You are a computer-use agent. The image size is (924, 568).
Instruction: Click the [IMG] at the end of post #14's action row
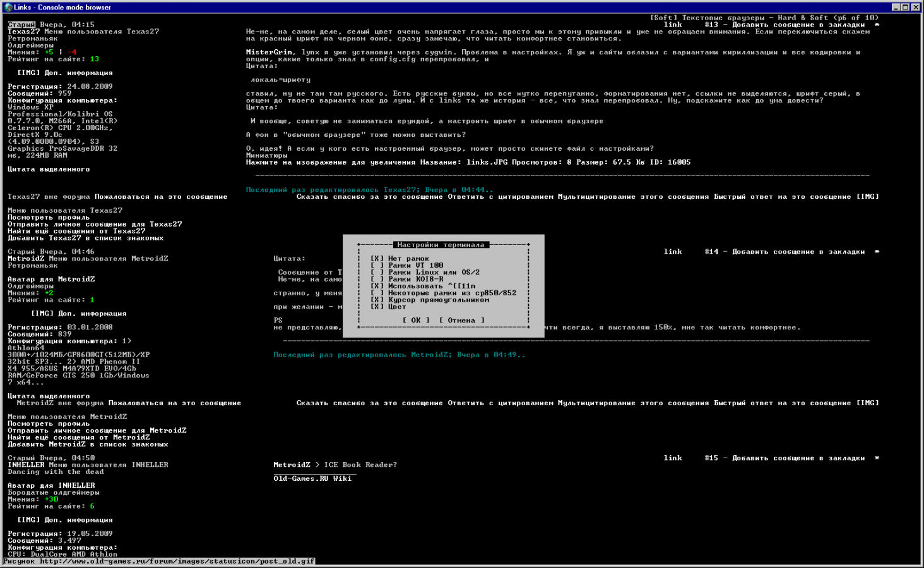pos(868,403)
